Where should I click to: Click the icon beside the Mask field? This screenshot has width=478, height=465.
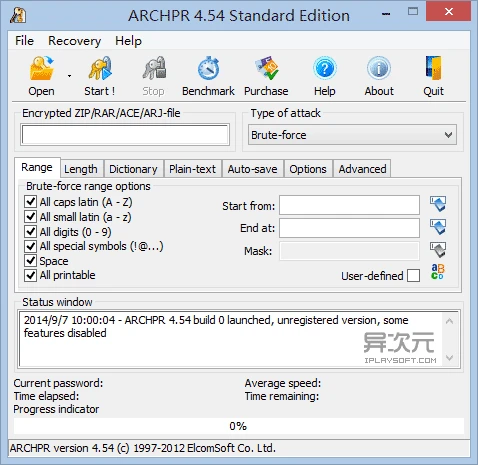tap(438, 250)
